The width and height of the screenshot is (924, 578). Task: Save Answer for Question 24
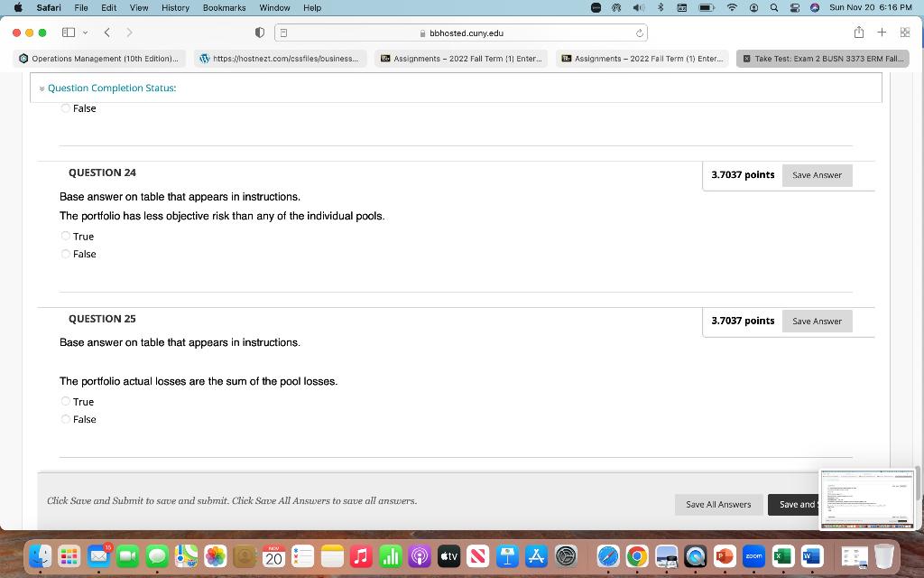[817, 175]
